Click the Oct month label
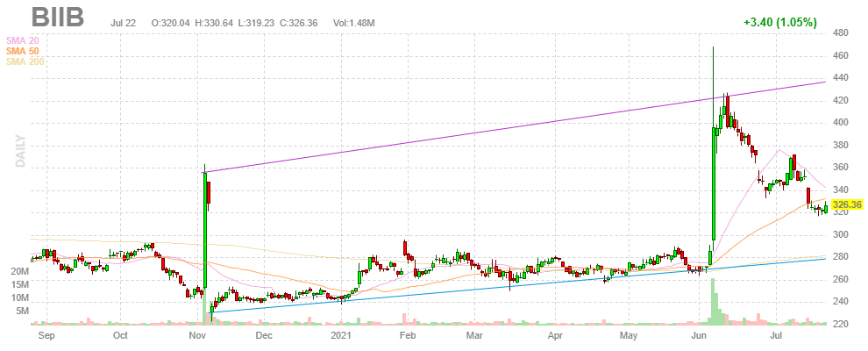Viewport: 868px width, 351px height. 120,335
